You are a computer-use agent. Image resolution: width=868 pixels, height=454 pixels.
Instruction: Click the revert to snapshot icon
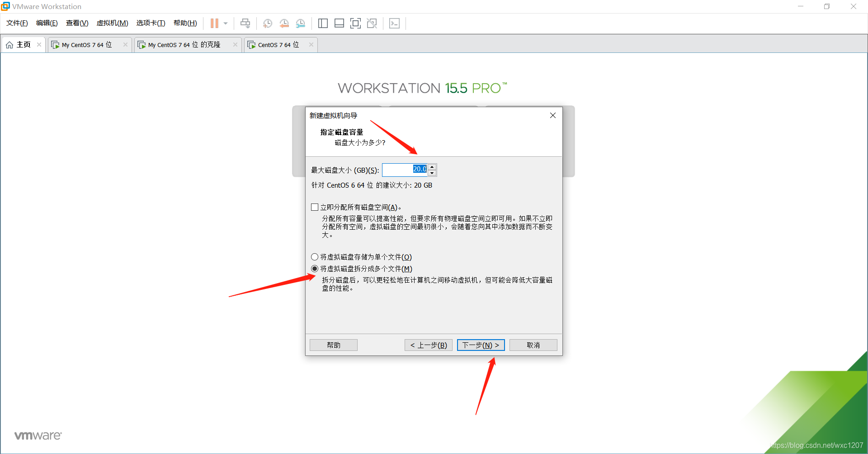(284, 23)
